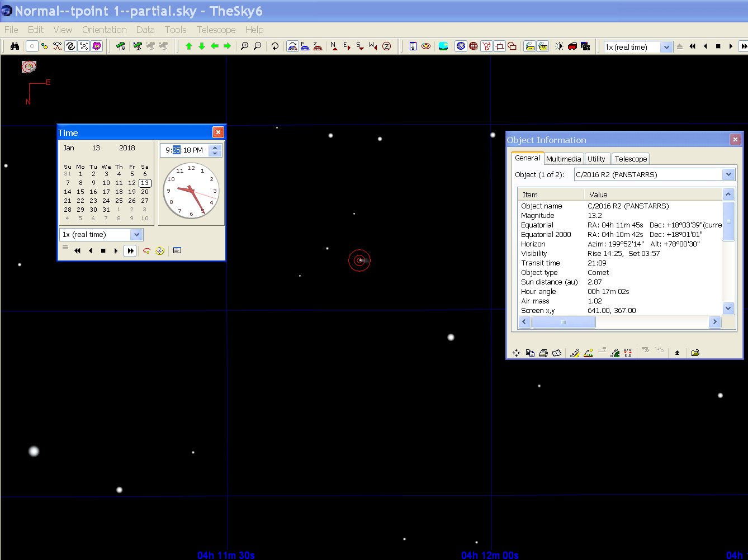
Task: Open the Object (1 of 2) dropdown
Action: [x=728, y=174]
